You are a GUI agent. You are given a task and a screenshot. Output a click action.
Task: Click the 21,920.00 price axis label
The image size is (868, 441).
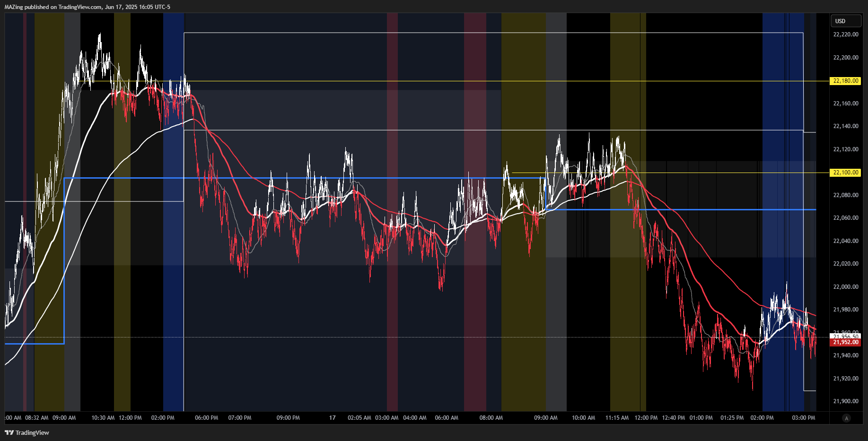pos(846,379)
